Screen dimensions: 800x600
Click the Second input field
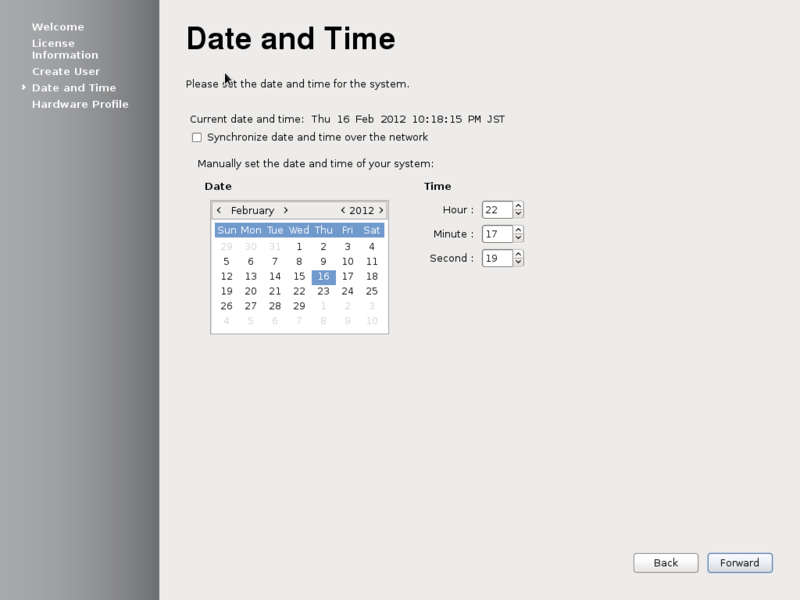click(x=497, y=258)
